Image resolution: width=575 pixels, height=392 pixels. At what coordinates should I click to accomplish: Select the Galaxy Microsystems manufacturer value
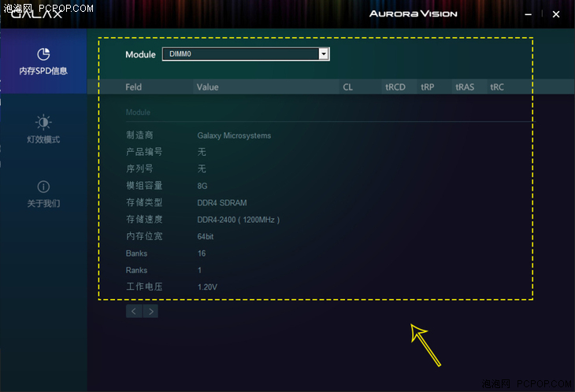coord(234,135)
